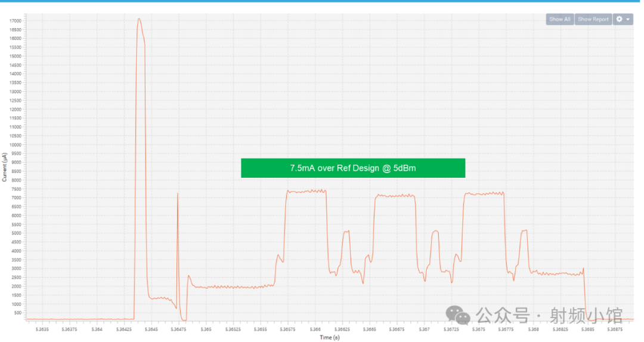Image resolution: width=644 pixels, height=342 pixels.
Task: Click the green 7.5mA annotation banner
Action: [352, 168]
